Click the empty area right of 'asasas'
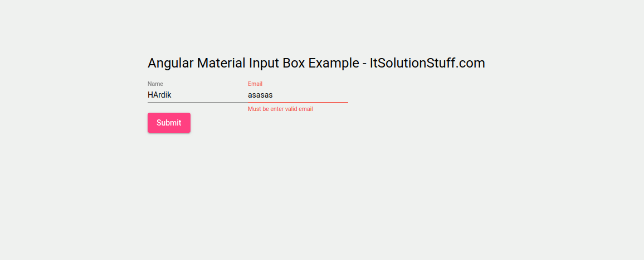Viewport: 644px width, 260px height. click(318, 95)
